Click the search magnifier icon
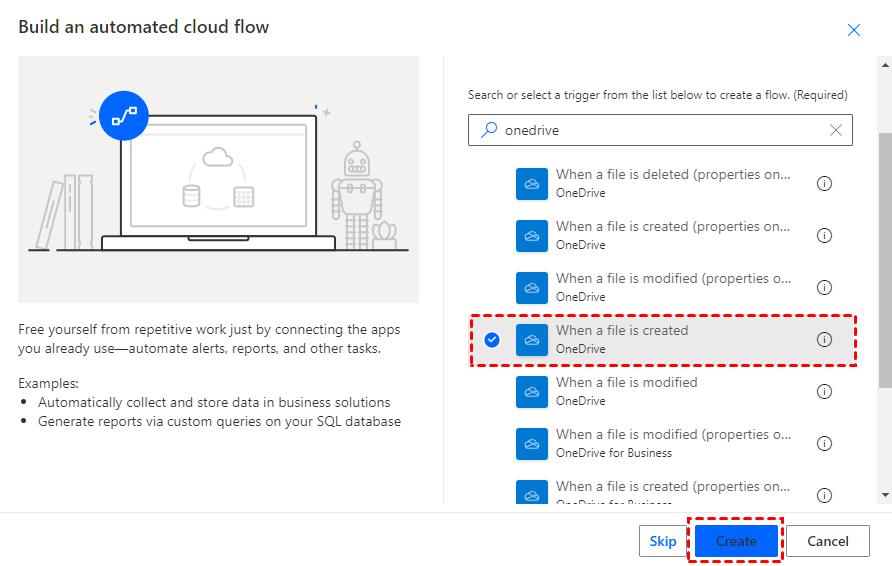 tap(489, 130)
